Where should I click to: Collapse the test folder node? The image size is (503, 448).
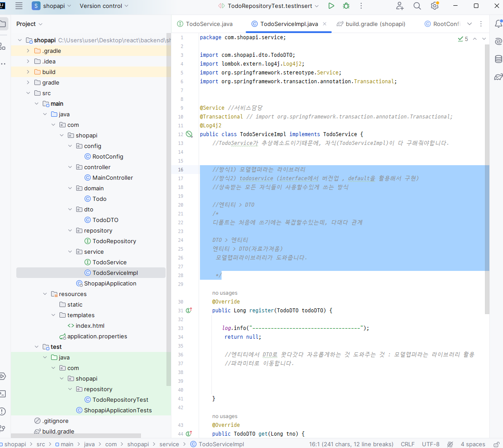click(37, 347)
